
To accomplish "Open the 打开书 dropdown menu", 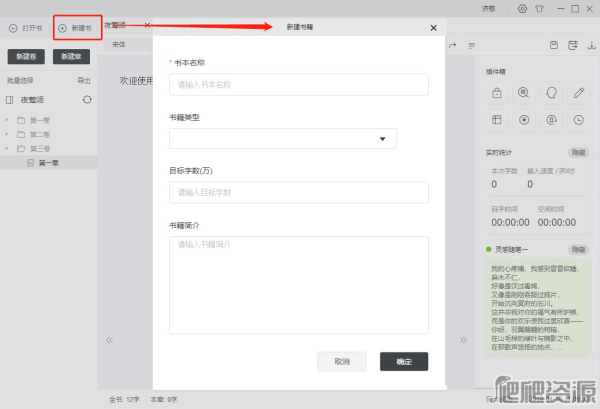I will pyautogui.click(x=26, y=28).
